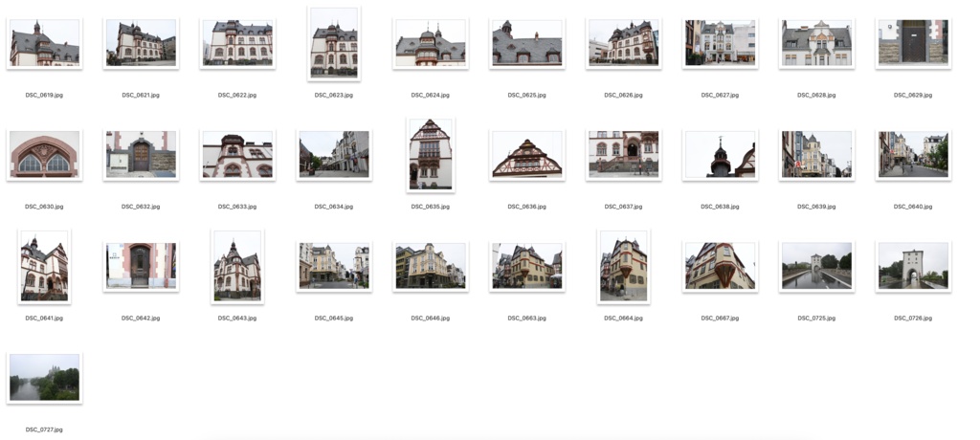Select the arched window thumbnail DSC_0630.jpg
Image resolution: width=980 pixels, height=440 pixels.
click(44, 154)
